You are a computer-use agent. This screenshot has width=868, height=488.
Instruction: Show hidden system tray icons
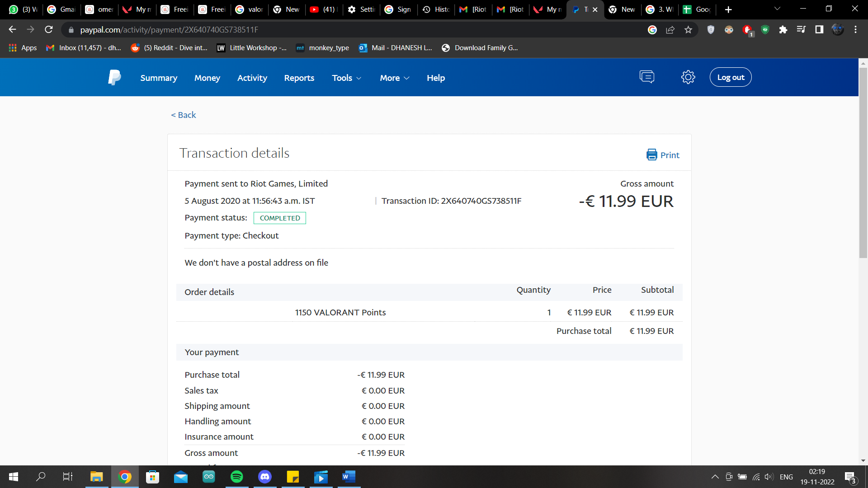(x=715, y=477)
